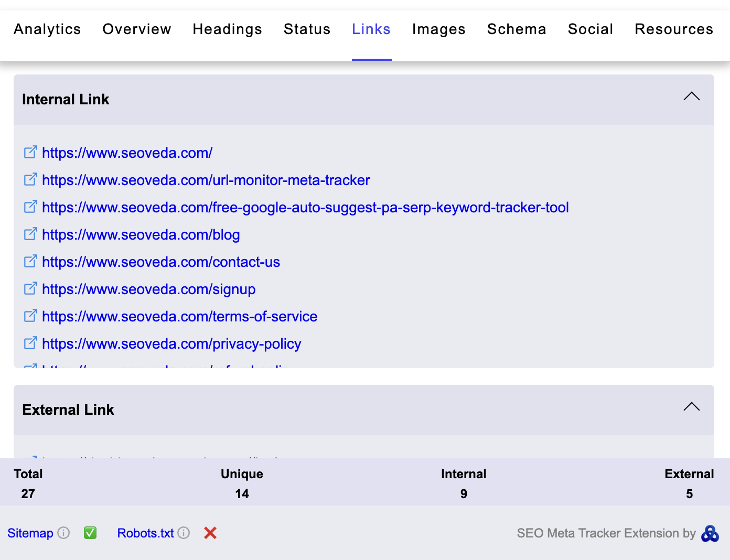Switch to the Social tab
730x560 pixels.
[591, 29]
